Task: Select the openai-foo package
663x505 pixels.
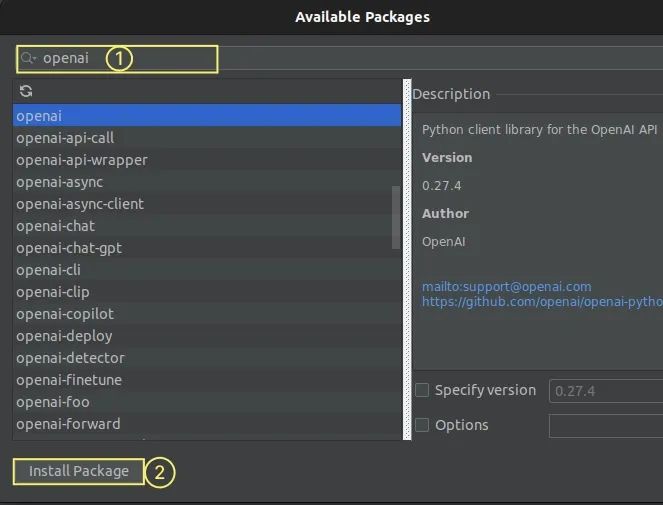Action: pos(207,401)
